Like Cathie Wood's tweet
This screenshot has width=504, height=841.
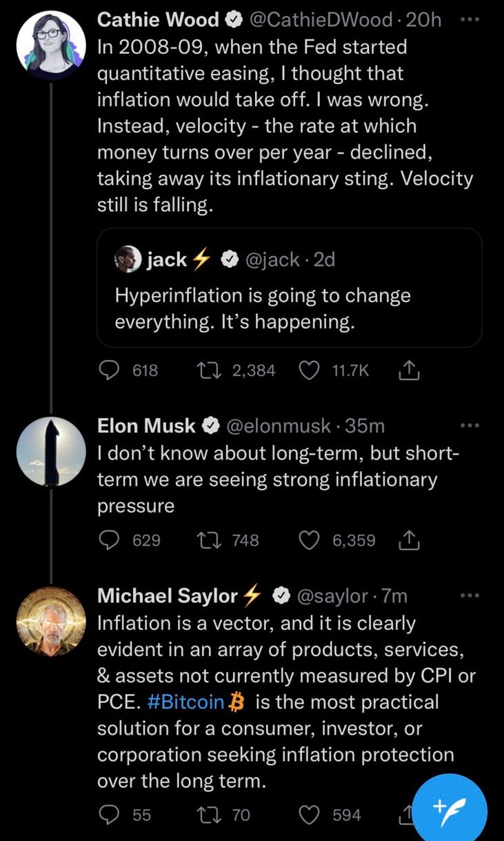[308, 370]
